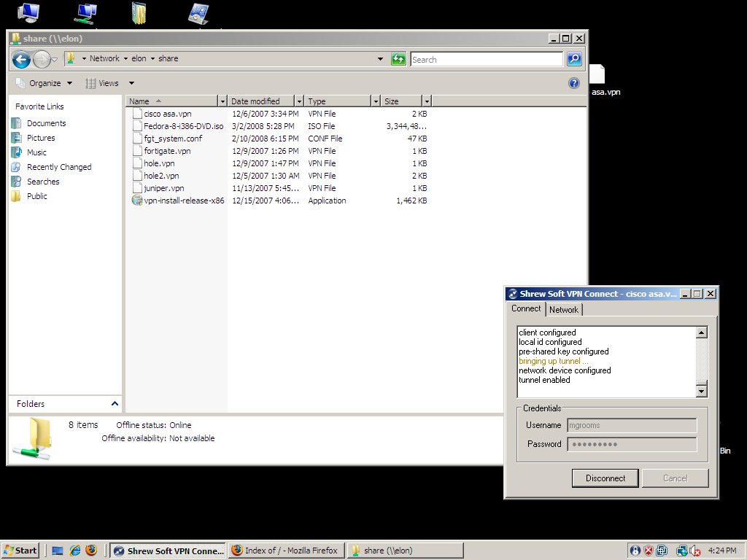
Task: Open the Organize dropdown menu
Action: pos(44,83)
